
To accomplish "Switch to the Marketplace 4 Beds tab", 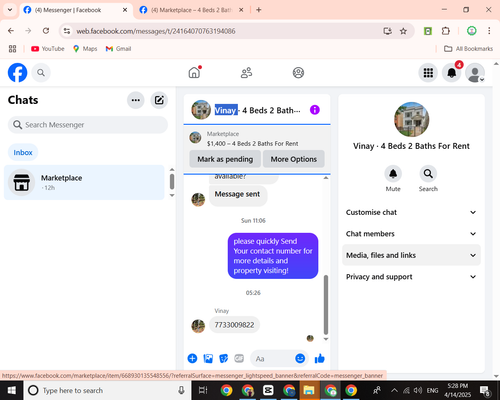I will [x=191, y=10].
